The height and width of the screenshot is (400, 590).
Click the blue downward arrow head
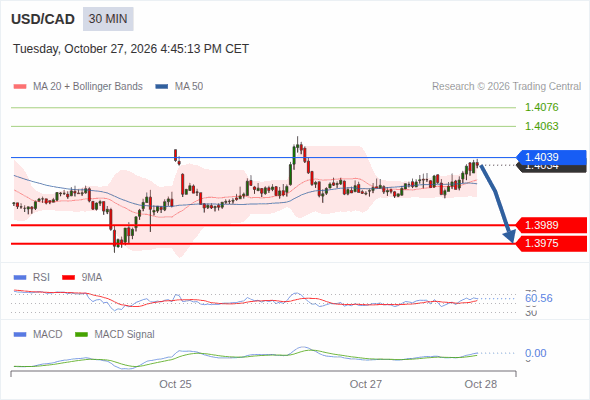point(510,236)
